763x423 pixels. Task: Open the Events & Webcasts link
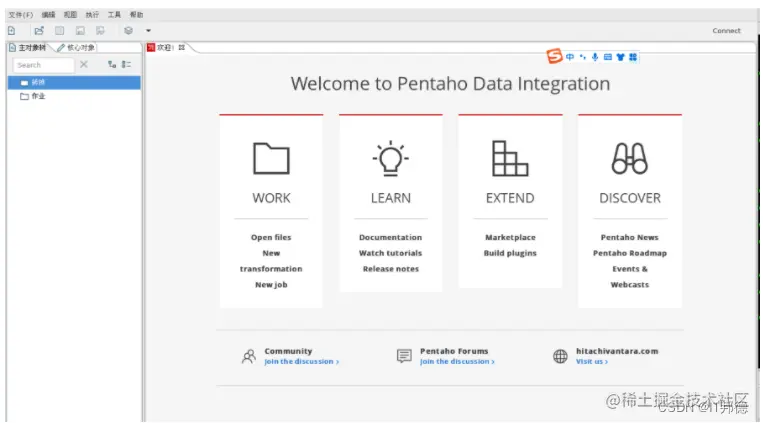tap(630, 276)
